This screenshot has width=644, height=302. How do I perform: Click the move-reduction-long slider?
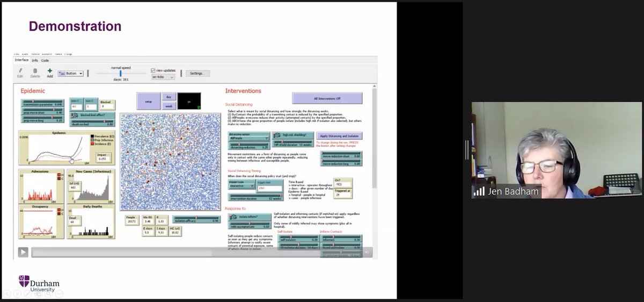pyautogui.click(x=341, y=163)
